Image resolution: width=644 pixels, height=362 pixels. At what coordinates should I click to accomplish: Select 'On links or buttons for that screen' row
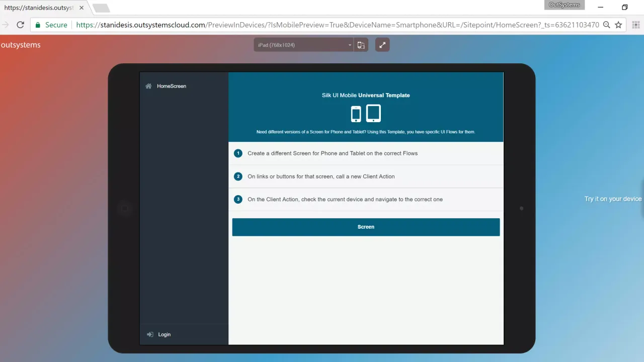click(366, 176)
